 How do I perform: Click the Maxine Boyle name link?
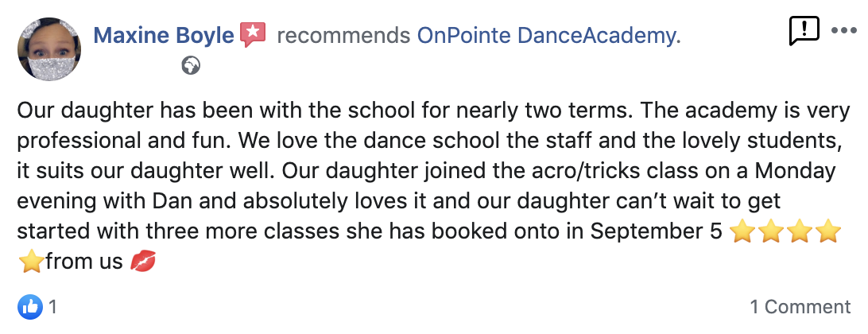point(164,35)
